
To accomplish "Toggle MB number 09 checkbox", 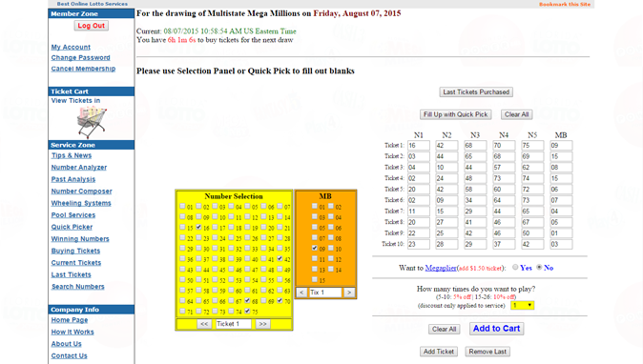I will pos(315,248).
